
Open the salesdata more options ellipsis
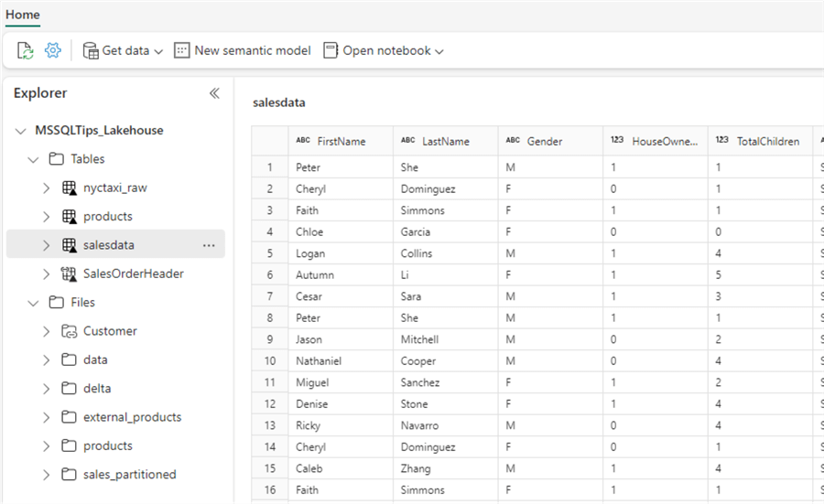(x=209, y=245)
